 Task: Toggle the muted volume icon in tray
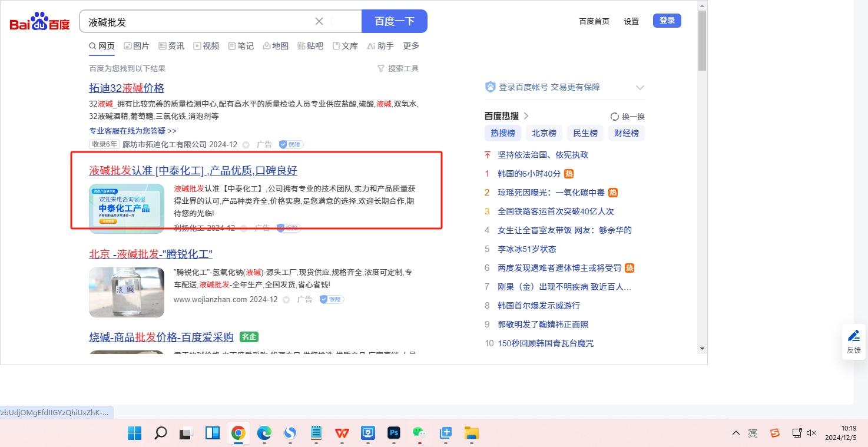[811, 433]
